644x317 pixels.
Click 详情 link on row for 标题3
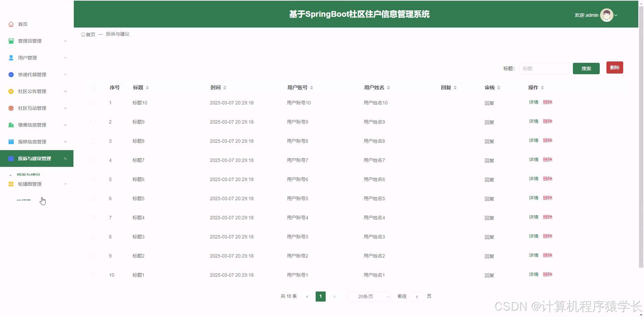tap(533, 236)
